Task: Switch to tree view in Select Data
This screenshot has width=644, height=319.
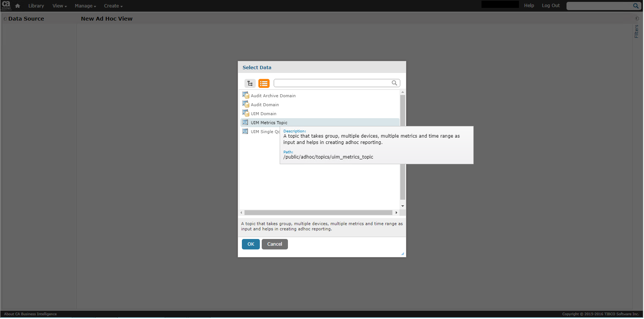Action: pos(250,83)
